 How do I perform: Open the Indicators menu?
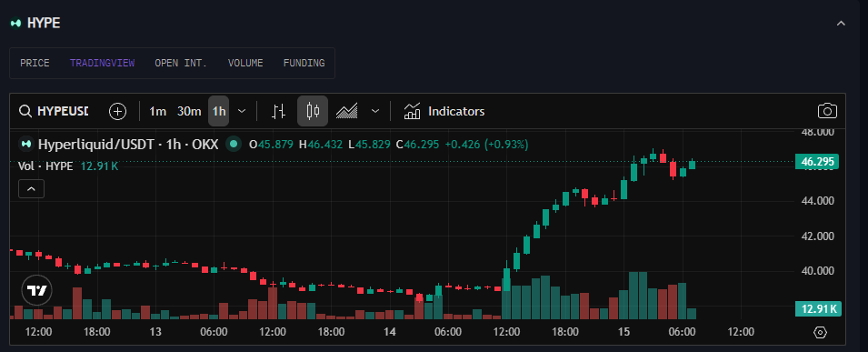point(444,111)
